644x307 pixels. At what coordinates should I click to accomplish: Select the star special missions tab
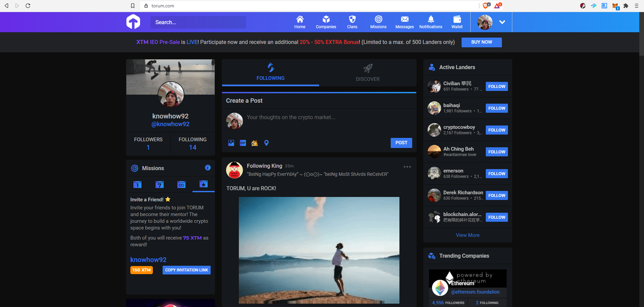coord(204,184)
